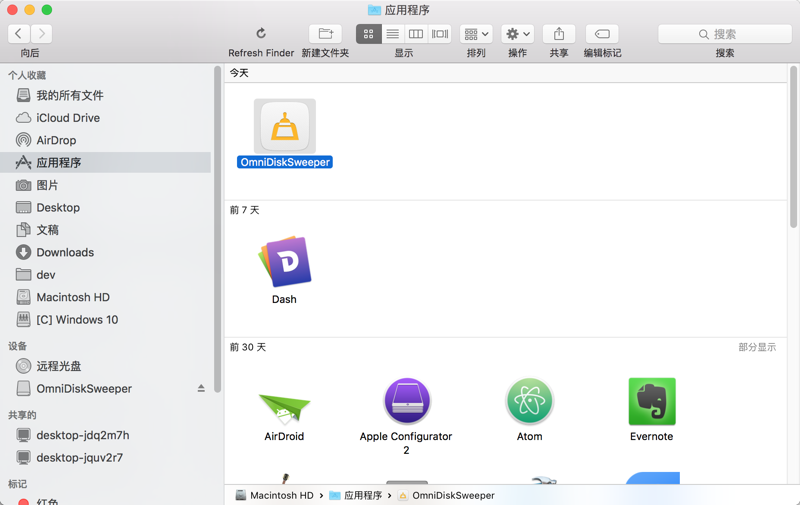This screenshot has height=505, width=800.
Task: Go back with the left arrow button
Action: [19, 34]
